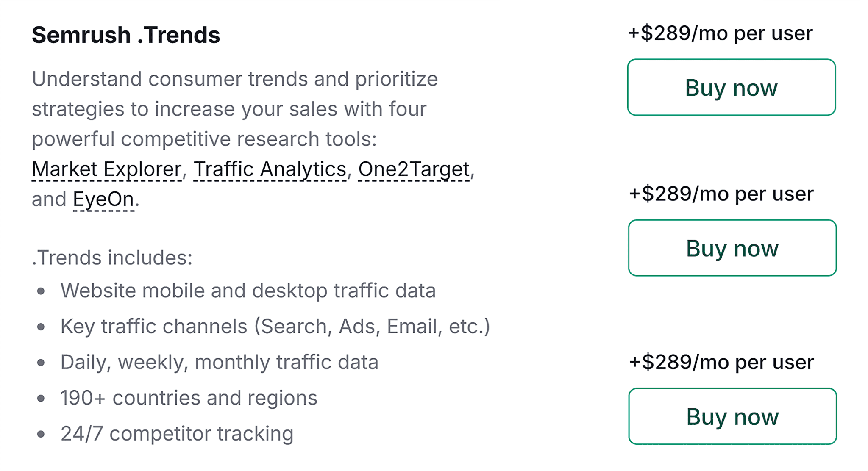868x471 pixels.
Task: Click the bullet beside "24/7 competitor tracking"
Action: click(x=41, y=434)
